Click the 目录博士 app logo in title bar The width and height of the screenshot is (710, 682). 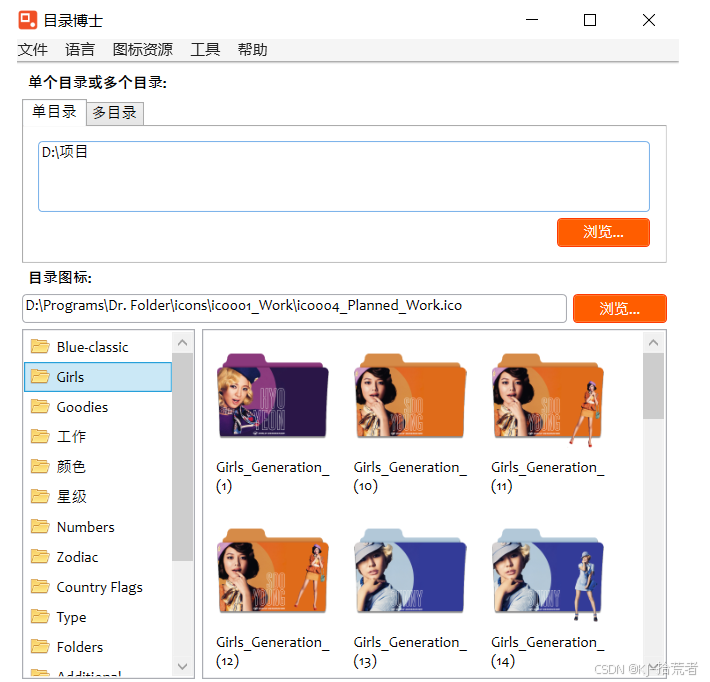tap(28, 20)
